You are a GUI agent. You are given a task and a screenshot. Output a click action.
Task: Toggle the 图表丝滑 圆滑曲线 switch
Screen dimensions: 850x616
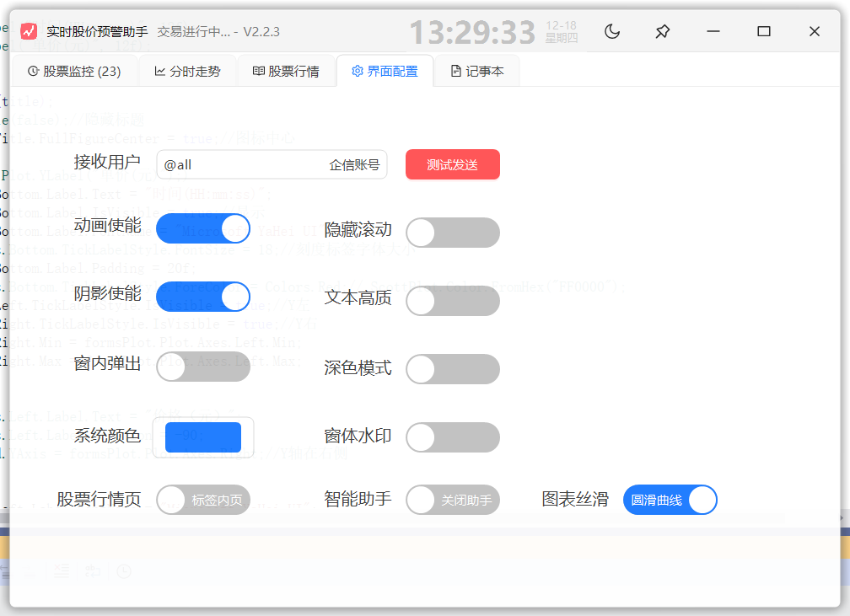click(x=670, y=500)
